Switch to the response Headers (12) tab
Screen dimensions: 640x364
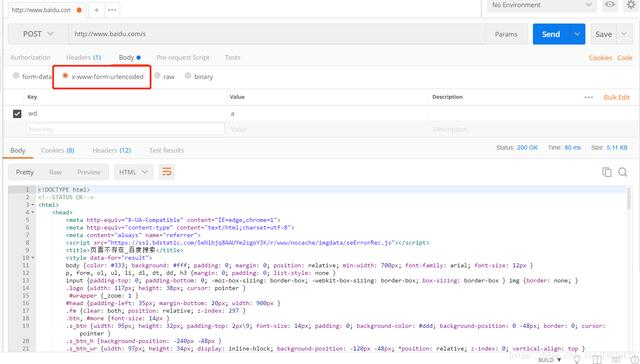click(111, 150)
